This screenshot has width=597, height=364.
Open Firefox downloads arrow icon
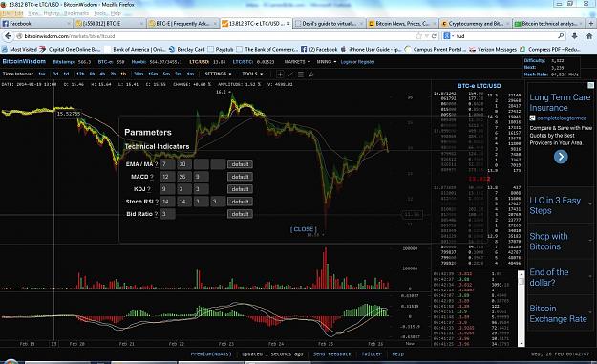(x=574, y=36)
